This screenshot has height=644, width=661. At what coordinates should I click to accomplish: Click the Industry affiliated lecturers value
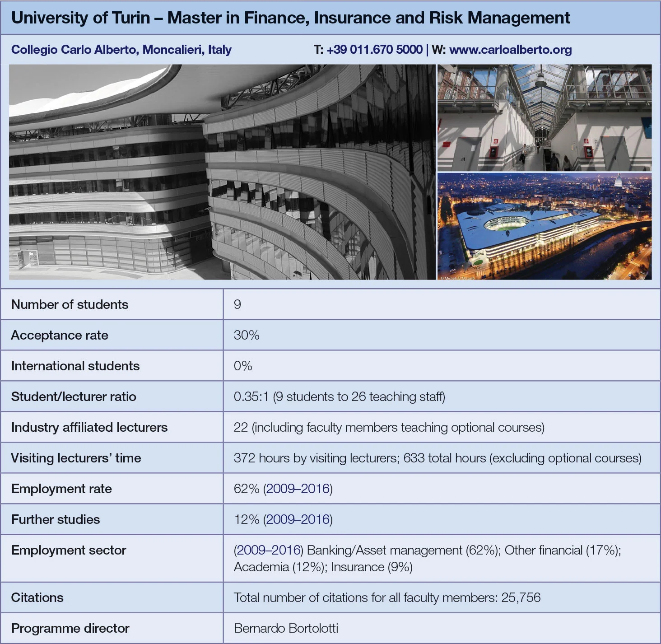(x=389, y=427)
